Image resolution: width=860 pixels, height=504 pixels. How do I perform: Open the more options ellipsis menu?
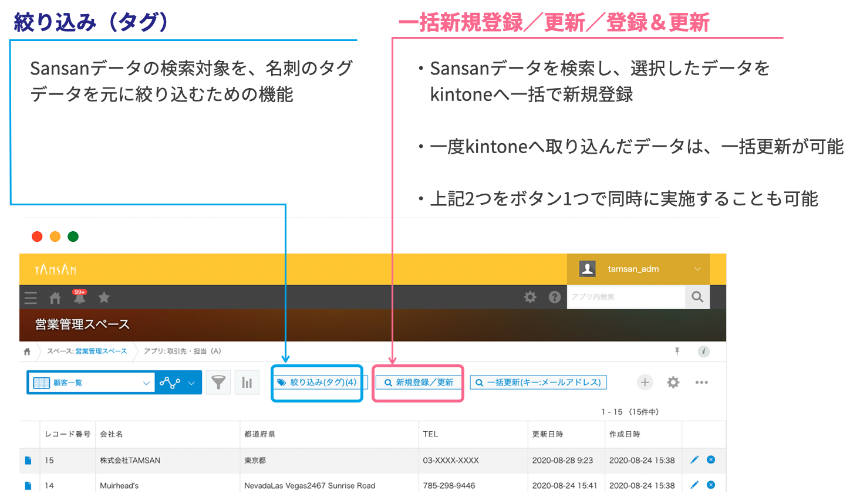pyautogui.click(x=702, y=383)
